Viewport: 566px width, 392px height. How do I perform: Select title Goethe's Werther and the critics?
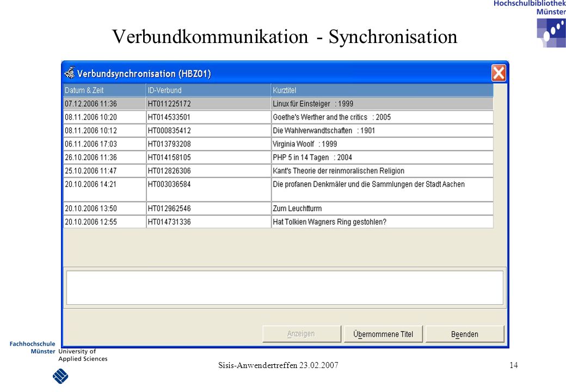(x=382, y=117)
